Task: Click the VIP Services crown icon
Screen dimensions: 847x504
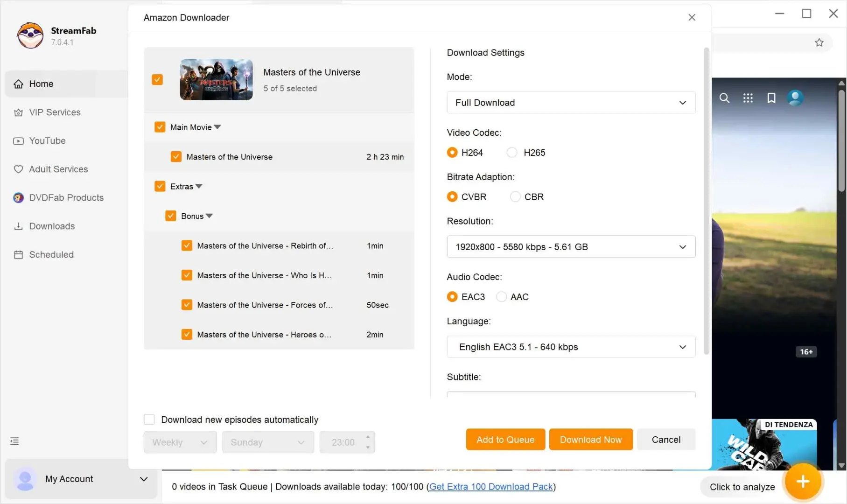Action: click(x=18, y=112)
